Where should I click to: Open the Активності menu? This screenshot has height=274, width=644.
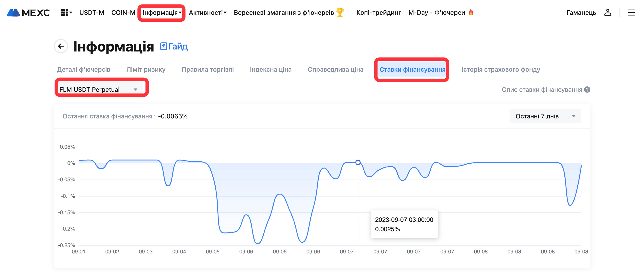point(208,13)
